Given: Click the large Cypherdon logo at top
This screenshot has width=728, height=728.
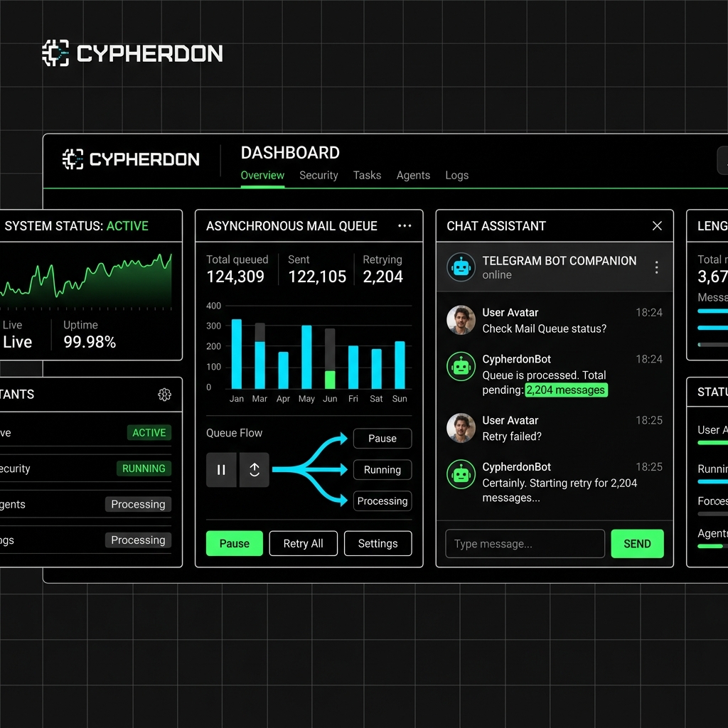Looking at the screenshot, I should click(x=132, y=53).
